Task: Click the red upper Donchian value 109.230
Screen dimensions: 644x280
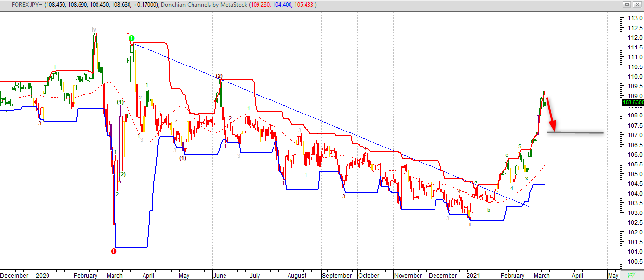Action: coord(261,4)
